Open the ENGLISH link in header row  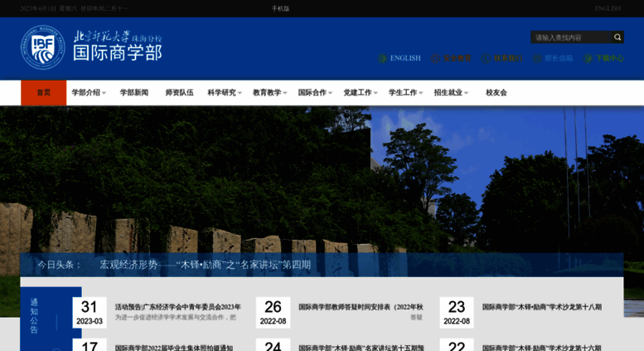tap(405, 58)
